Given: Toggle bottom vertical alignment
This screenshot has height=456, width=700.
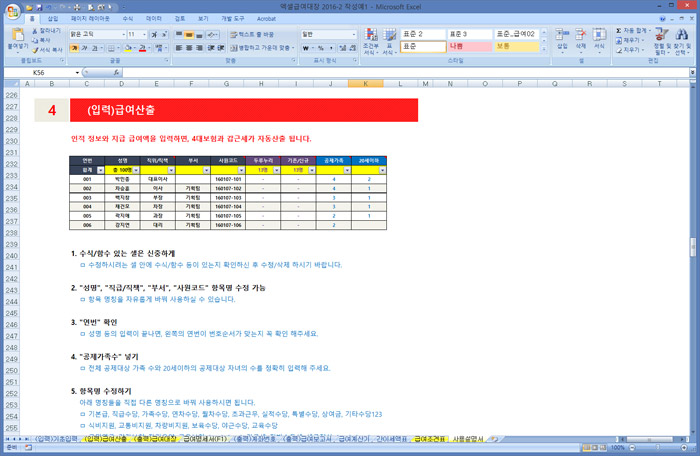Looking at the screenshot, I should coord(199,34).
